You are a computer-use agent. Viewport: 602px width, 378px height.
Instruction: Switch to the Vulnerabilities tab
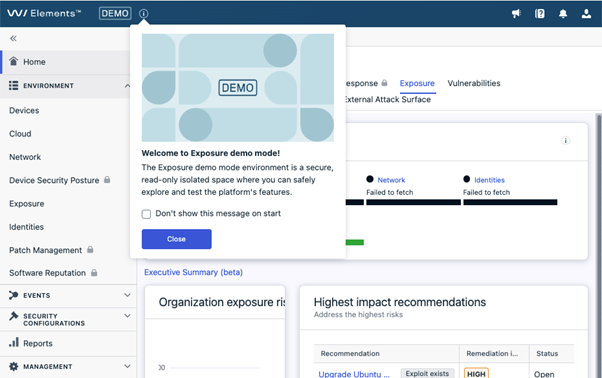(x=474, y=83)
